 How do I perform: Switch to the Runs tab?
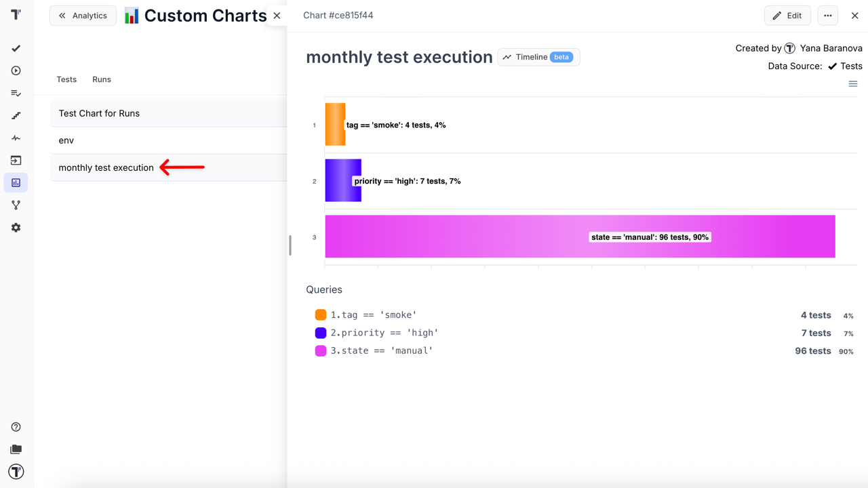tap(101, 79)
